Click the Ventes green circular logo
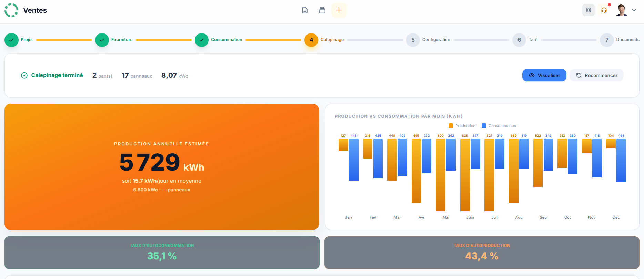 11,10
